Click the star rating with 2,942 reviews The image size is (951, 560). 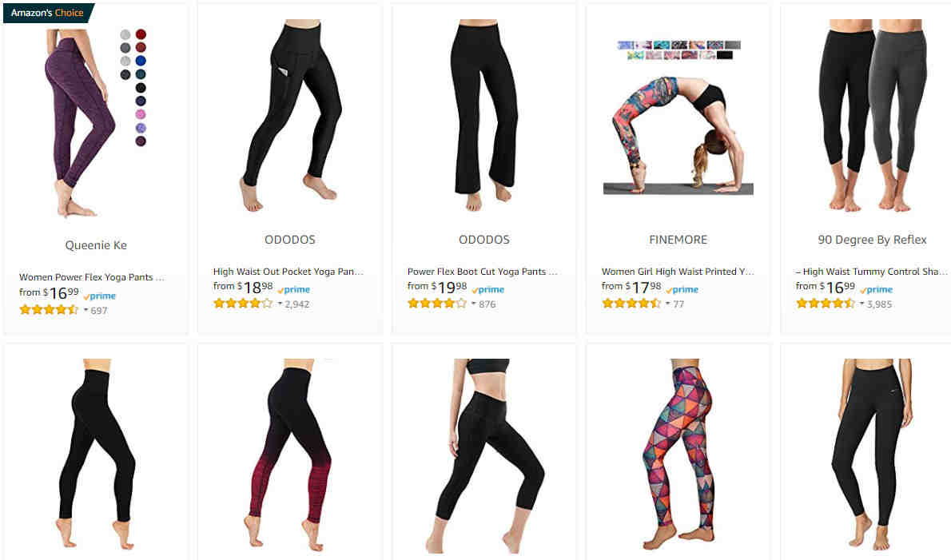pyautogui.click(x=243, y=304)
